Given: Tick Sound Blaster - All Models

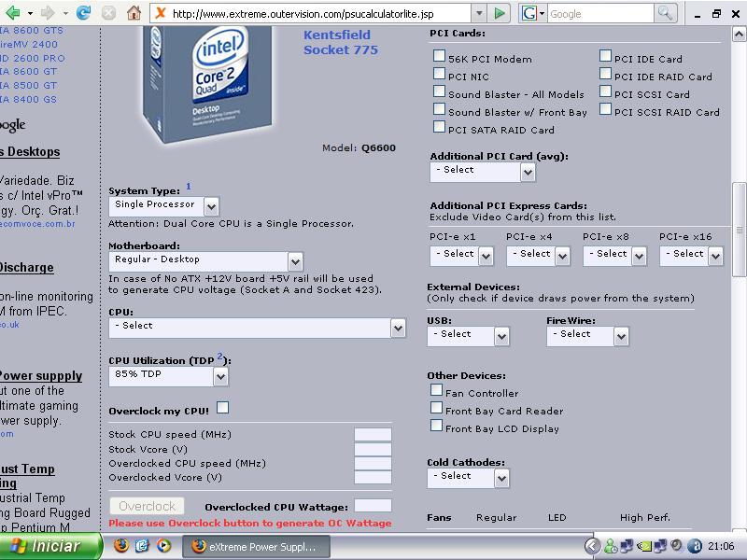Looking at the screenshot, I should pos(439,91).
